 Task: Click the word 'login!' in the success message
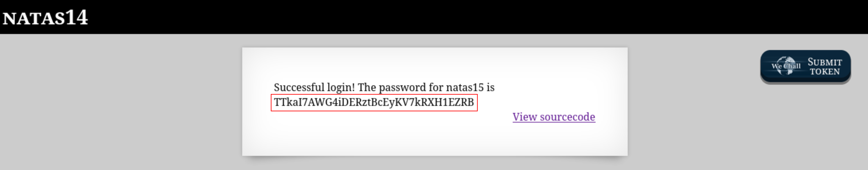tap(340, 88)
